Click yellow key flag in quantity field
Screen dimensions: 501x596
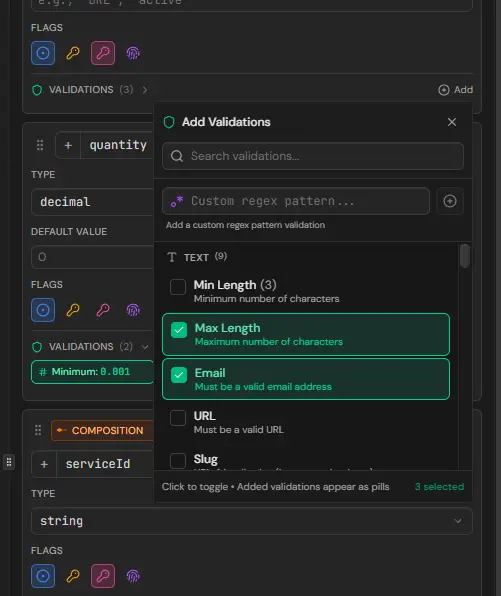(x=73, y=310)
